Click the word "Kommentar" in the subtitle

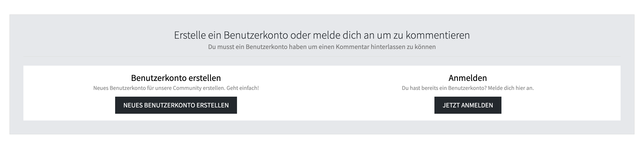[x=352, y=47]
